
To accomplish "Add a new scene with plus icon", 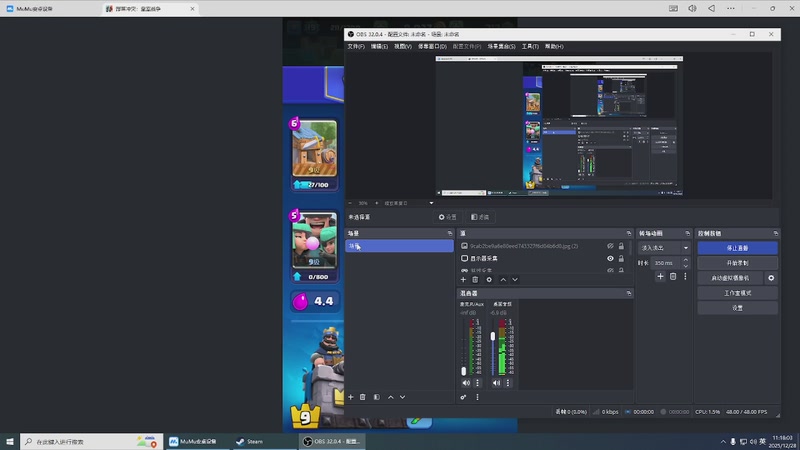I will coord(351,397).
